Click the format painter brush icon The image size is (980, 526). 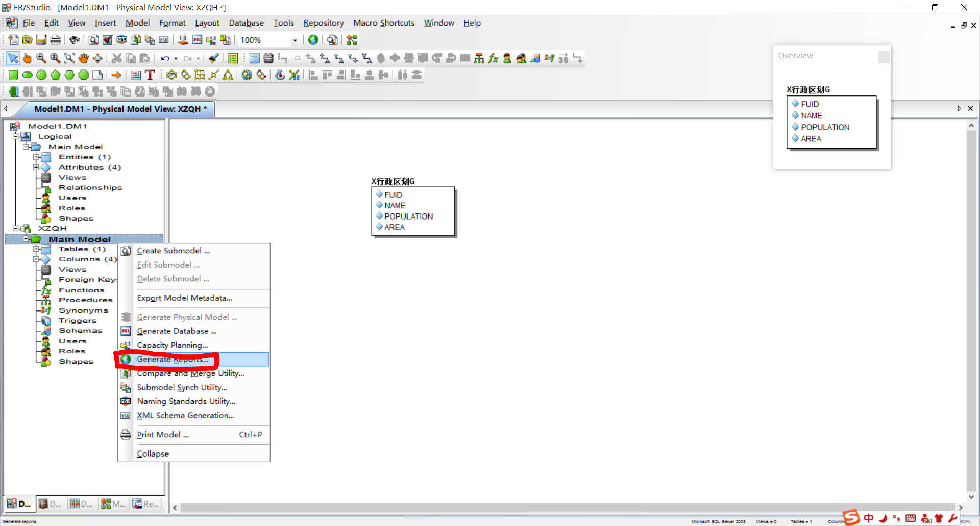[x=214, y=58]
